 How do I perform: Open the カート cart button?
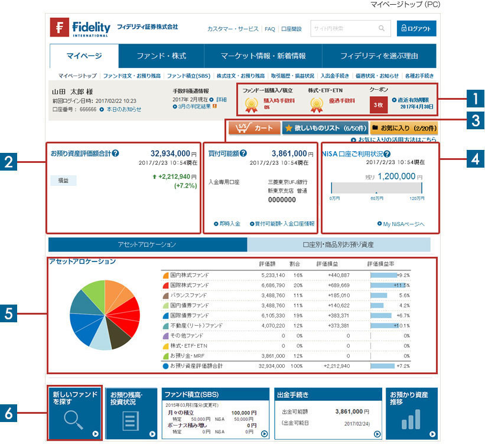click(x=255, y=128)
